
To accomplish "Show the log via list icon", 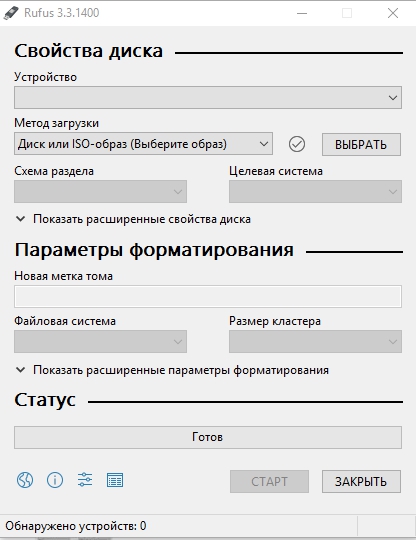I will [x=115, y=480].
